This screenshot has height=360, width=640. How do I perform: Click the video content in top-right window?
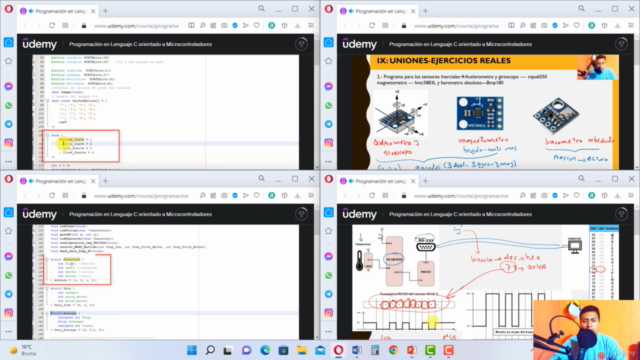486,112
